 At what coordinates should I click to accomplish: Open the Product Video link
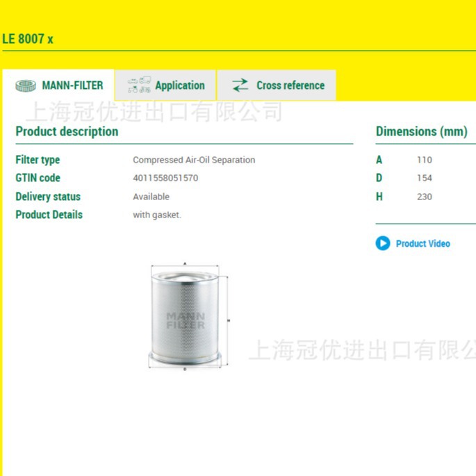(x=423, y=243)
